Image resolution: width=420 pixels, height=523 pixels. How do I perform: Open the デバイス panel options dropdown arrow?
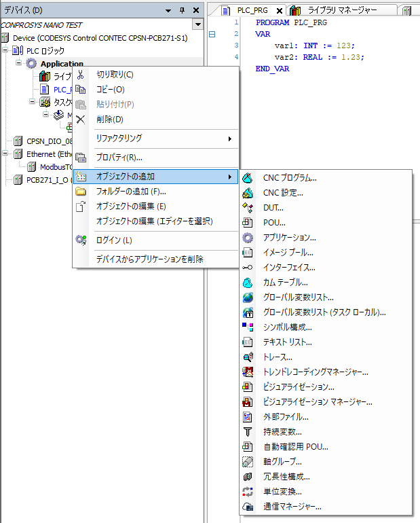click(x=168, y=11)
